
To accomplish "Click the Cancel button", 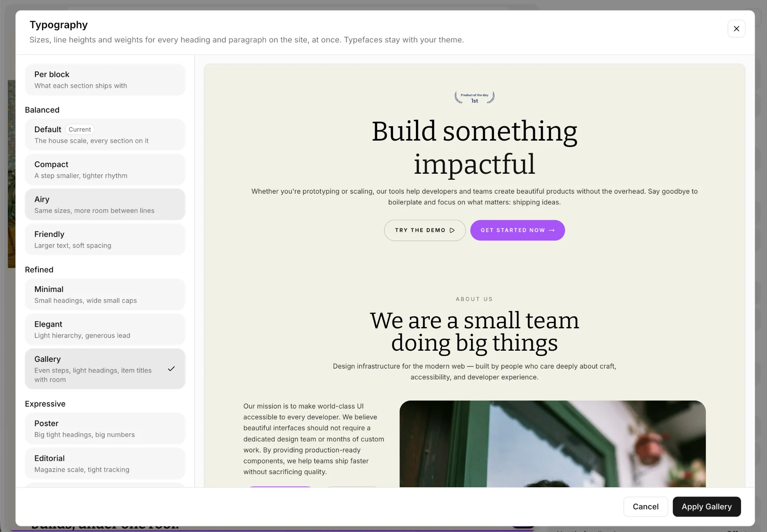I will click(646, 506).
